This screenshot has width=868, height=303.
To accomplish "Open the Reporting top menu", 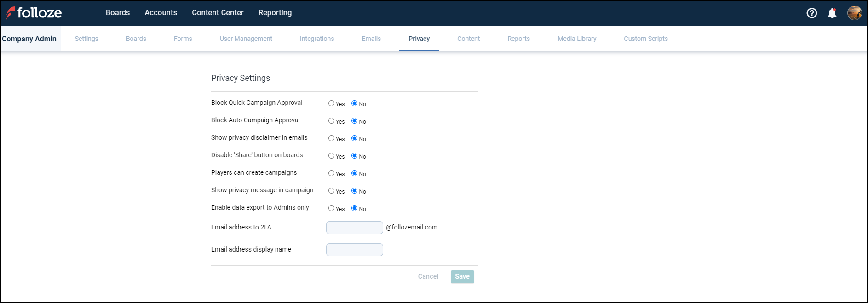I will point(275,13).
